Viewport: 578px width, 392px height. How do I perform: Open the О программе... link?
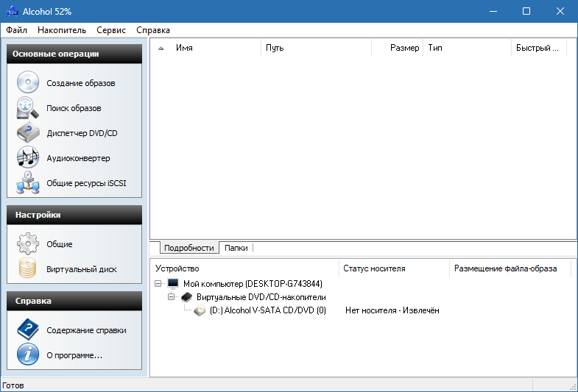click(x=74, y=355)
